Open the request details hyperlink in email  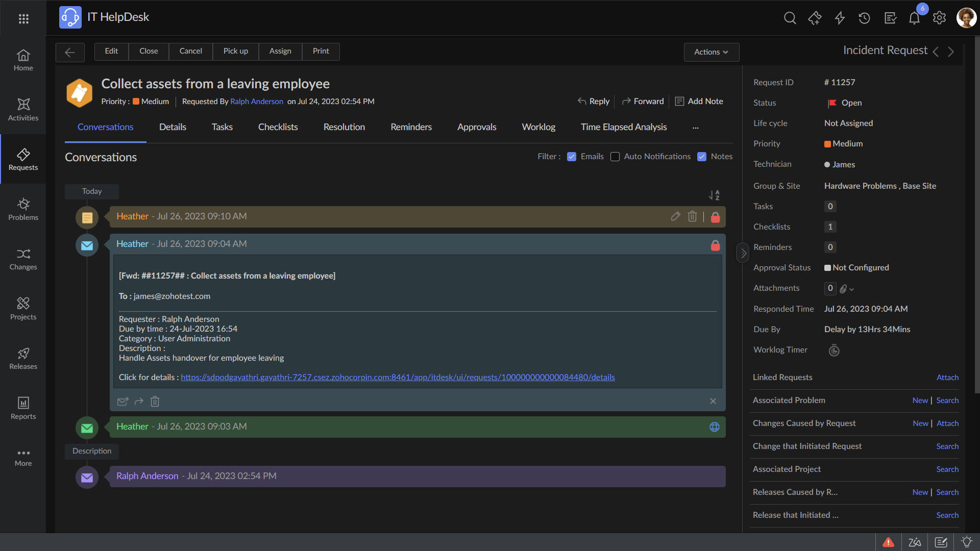(398, 378)
